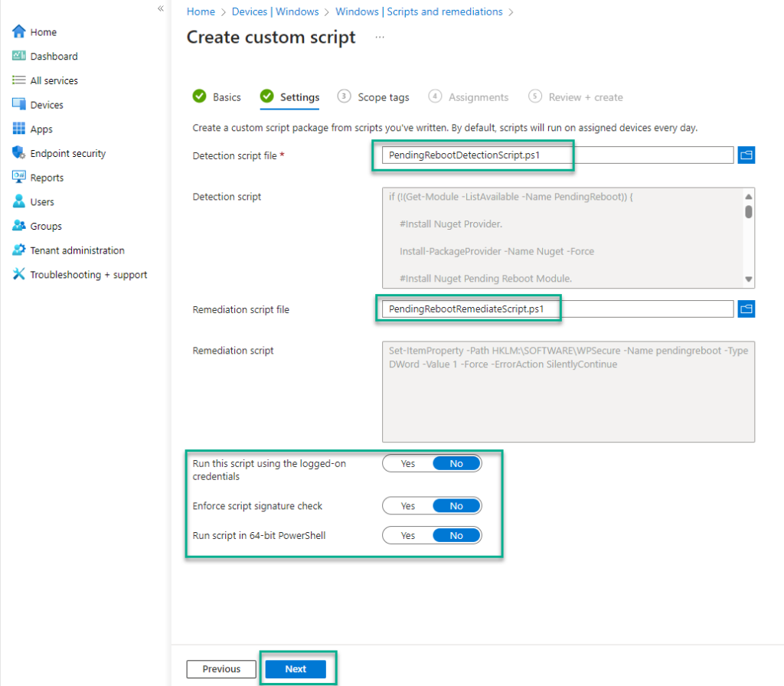
Task: Click the Review + create step number 5 circle
Action: click(x=535, y=96)
